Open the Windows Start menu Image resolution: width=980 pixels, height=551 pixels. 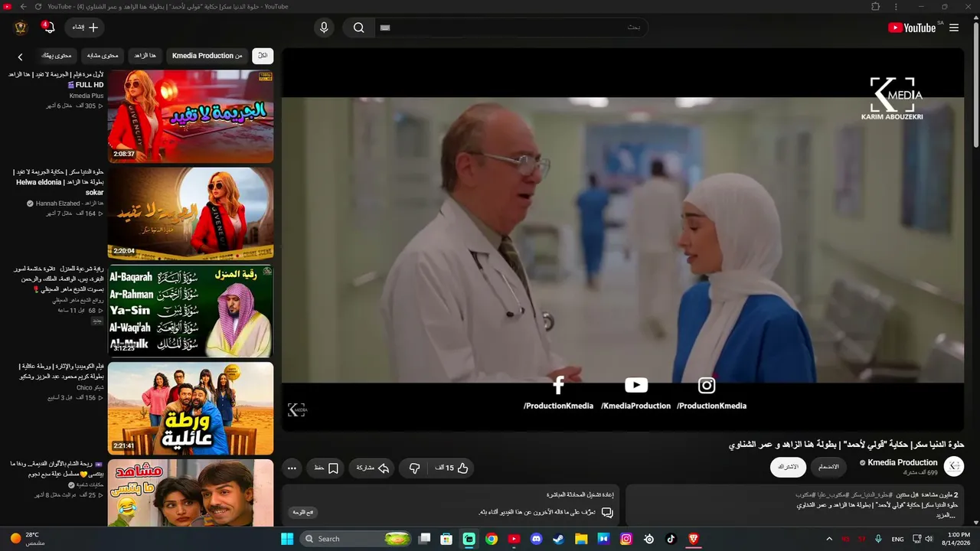click(x=287, y=539)
